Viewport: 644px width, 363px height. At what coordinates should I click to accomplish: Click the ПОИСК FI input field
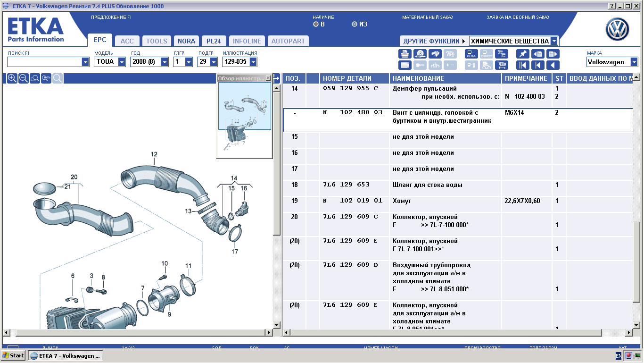tap(44, 62)
